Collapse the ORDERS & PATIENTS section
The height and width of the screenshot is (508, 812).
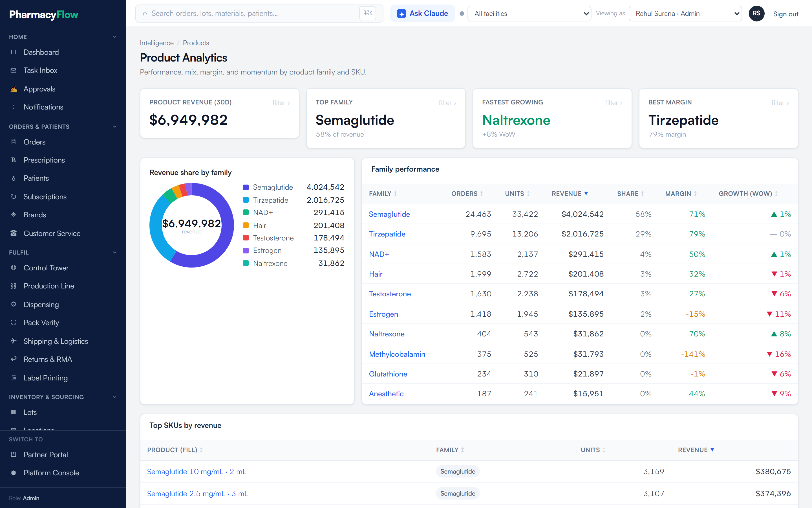tap(115, 127)
